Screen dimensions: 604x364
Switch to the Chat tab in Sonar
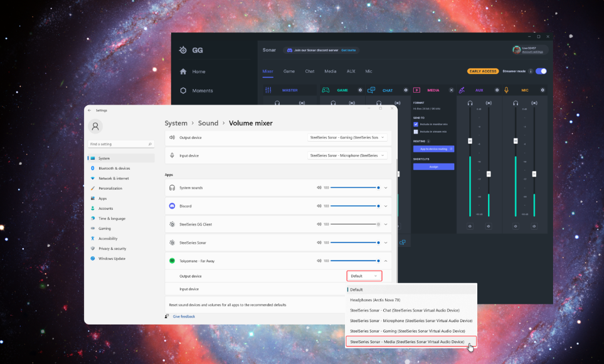pyautogui.click(x=310, y=71)
